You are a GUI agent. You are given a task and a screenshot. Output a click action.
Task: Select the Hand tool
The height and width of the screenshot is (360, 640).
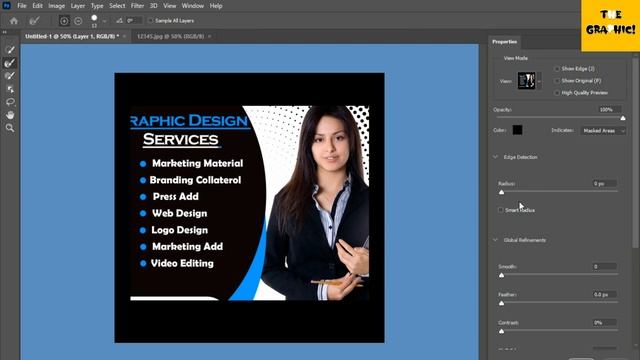(x=10, y=115)
